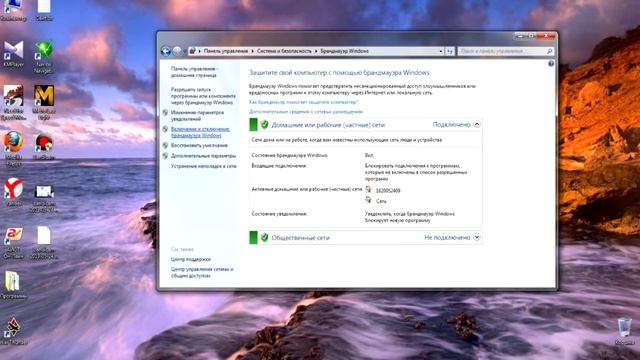Open the KMPlayer desktop shortcut

(13, 53)
